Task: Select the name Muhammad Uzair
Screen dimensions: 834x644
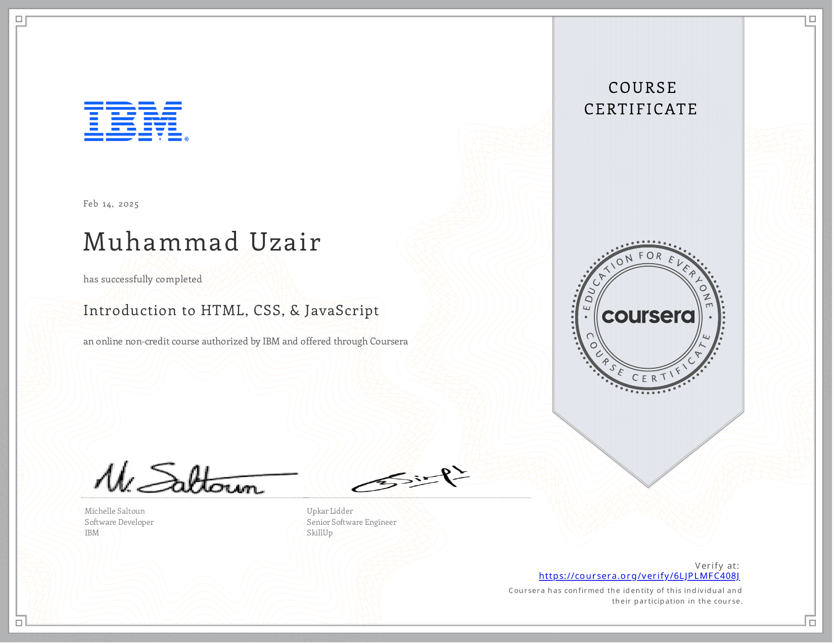Action: (202, 242)
